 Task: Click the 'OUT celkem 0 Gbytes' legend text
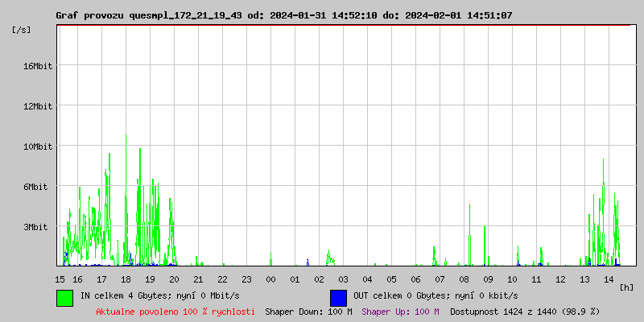coord(436,296)
